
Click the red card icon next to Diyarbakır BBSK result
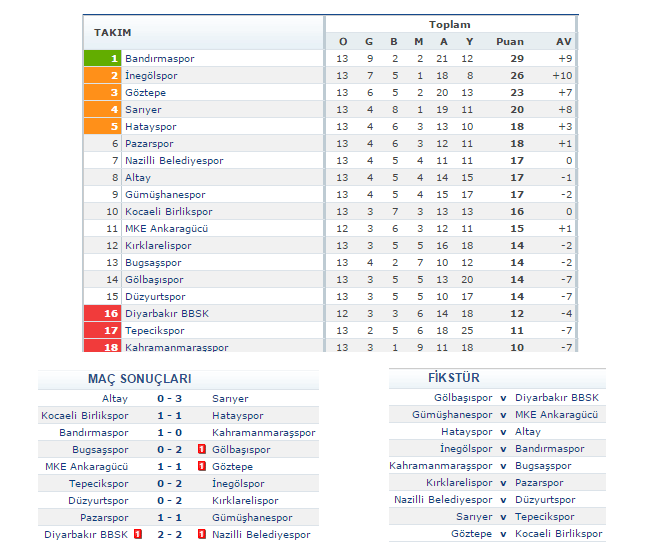pyautogui.click(x=138, y=534)
